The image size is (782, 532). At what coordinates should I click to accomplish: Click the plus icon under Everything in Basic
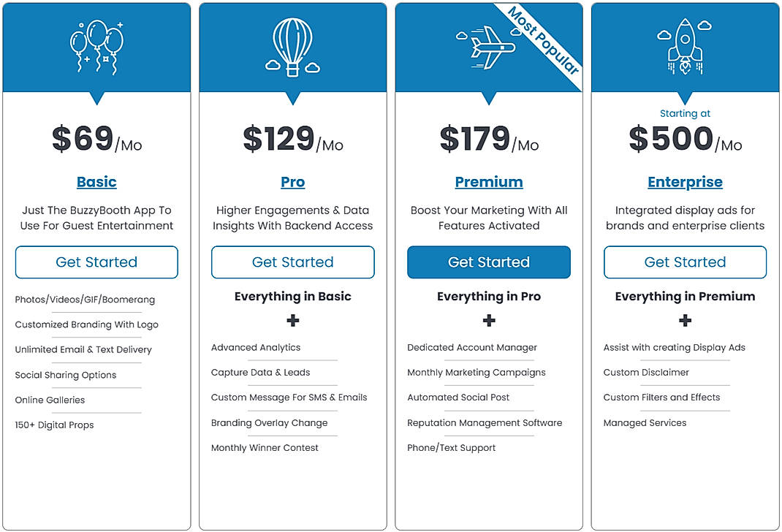pyautogui.click(x=292, y=320)
